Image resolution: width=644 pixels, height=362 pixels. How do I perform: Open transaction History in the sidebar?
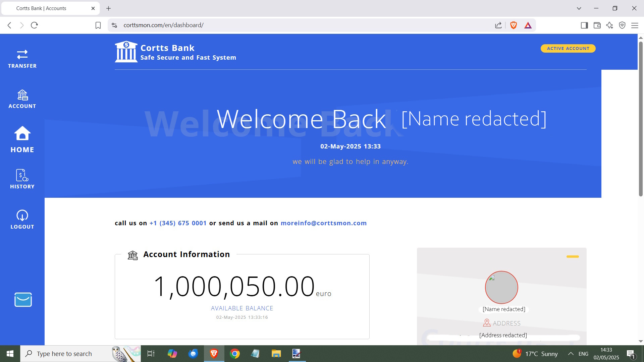[22, 179]
